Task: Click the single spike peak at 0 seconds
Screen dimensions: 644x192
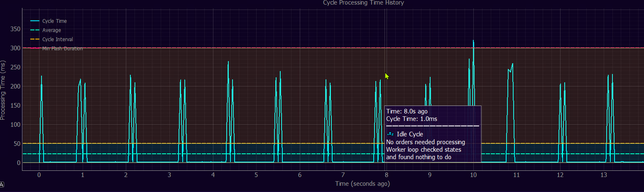Action: tap(41, 76)
